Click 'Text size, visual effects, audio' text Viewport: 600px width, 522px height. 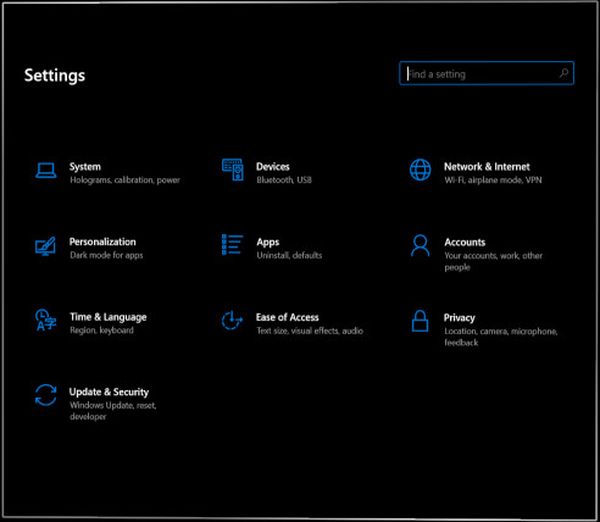(x=310, y=331)
